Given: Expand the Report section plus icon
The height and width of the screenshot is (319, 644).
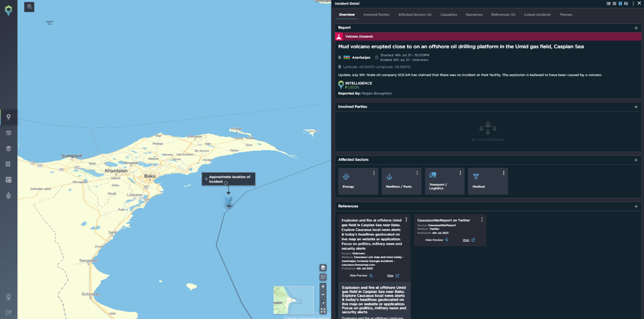Looking at the screenshot, I should coord(636,28).
